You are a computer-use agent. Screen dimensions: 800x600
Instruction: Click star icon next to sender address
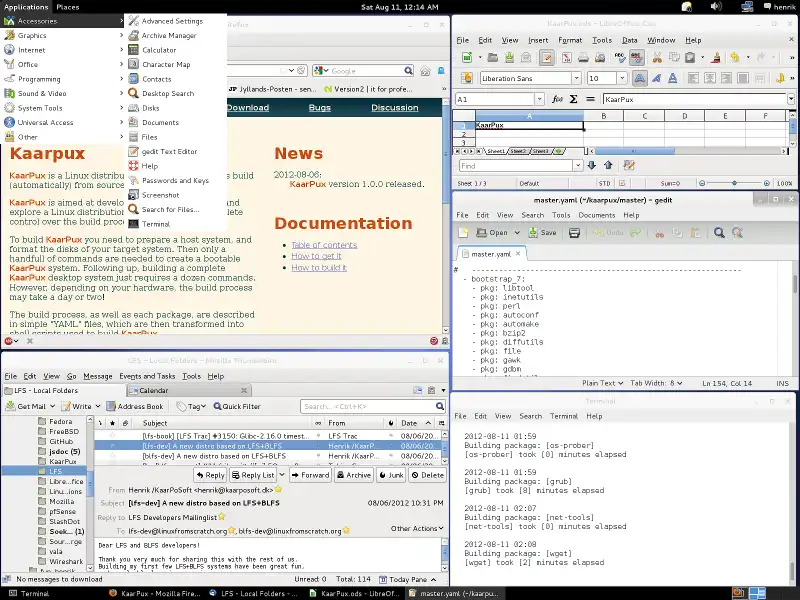[279, 489]
